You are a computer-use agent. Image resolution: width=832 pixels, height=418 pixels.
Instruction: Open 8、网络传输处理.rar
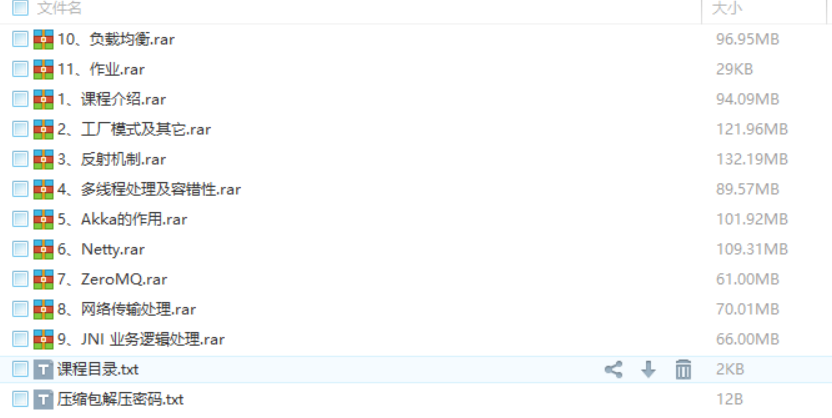[127, 309]
